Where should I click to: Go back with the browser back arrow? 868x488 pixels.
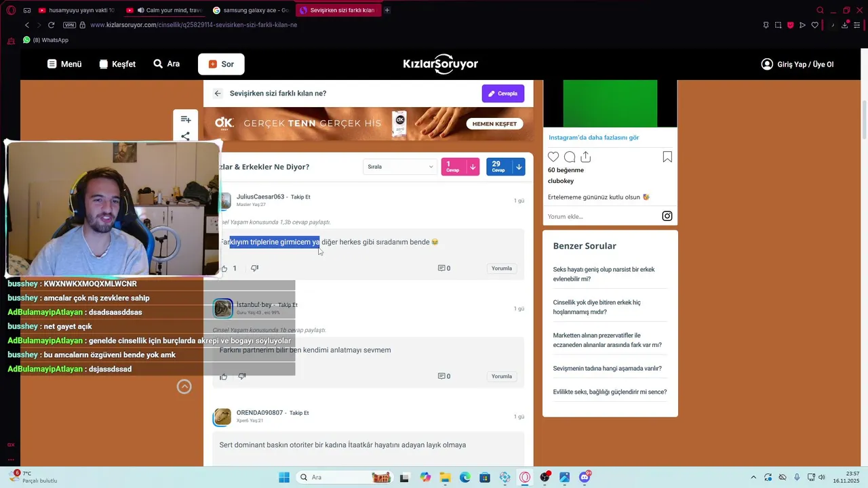click(27, 25)
